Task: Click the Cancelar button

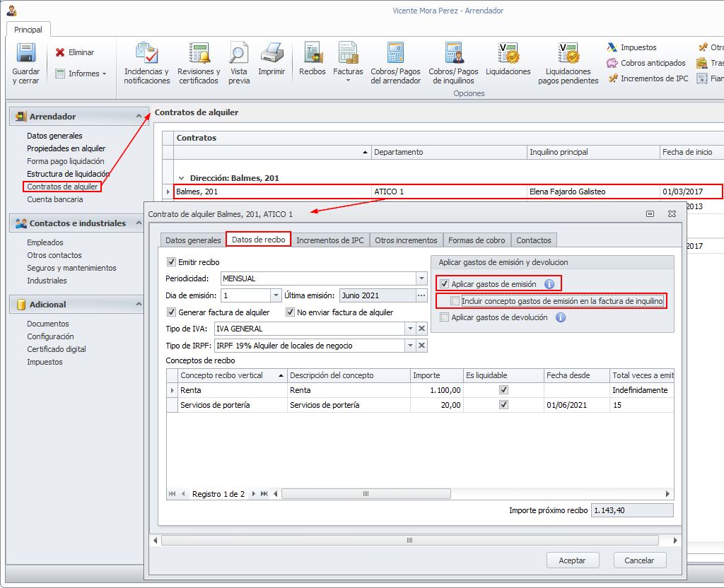Action: pyautogui.click(x=639, y=560)
